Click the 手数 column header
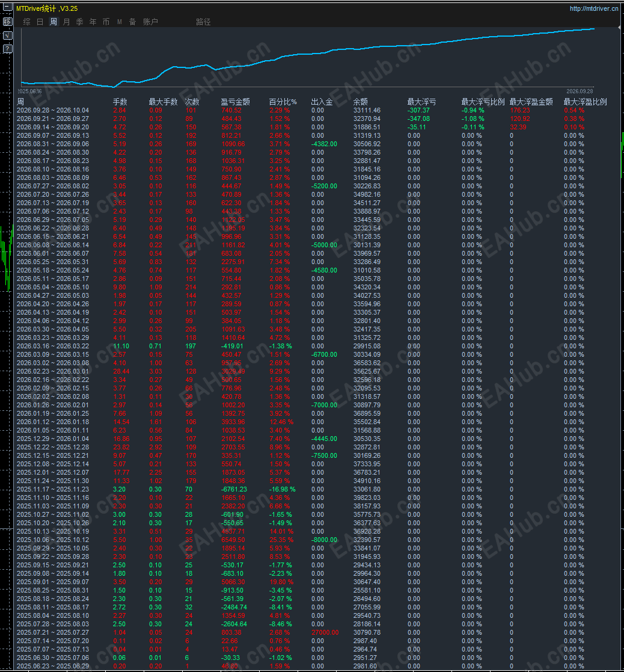 click(x=120, y=102)
